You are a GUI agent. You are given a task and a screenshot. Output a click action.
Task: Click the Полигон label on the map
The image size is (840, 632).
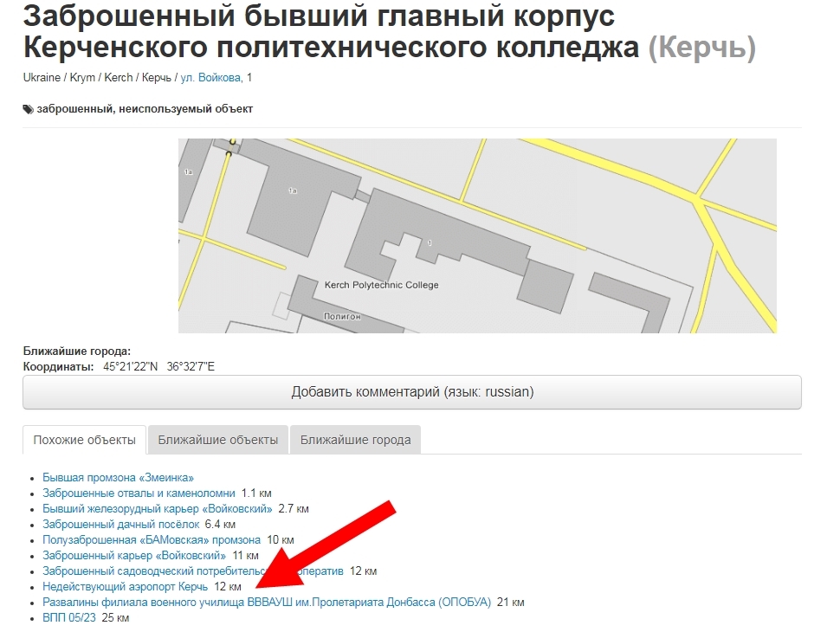342,317
